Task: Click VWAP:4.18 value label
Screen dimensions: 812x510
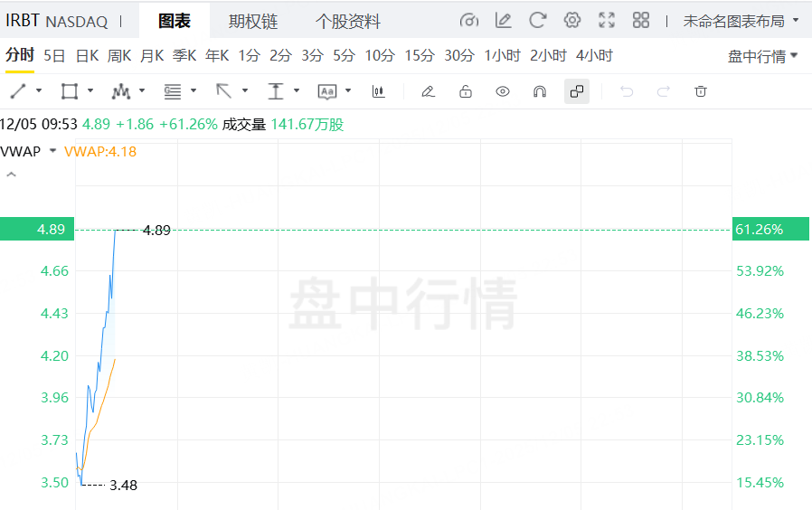Action: [x=100, y=152]
